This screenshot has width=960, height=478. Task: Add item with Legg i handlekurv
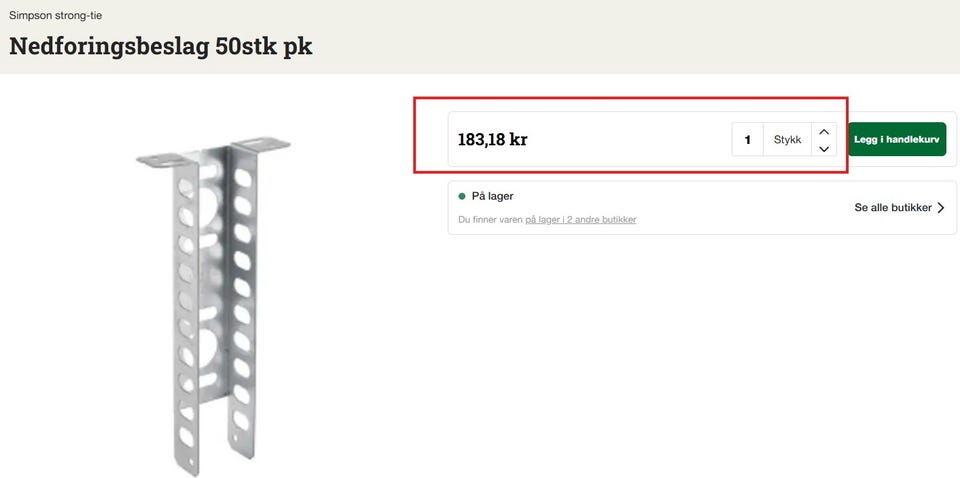coord(897,140)
